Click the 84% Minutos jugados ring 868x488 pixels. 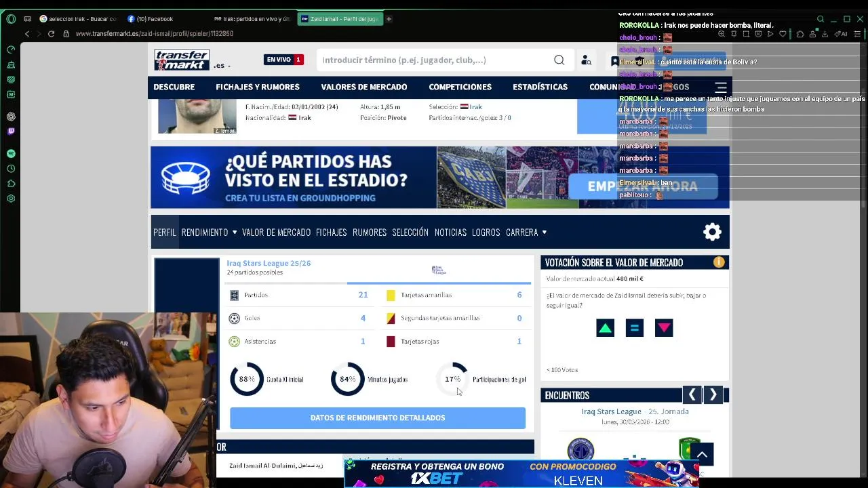tap(347, 380)
